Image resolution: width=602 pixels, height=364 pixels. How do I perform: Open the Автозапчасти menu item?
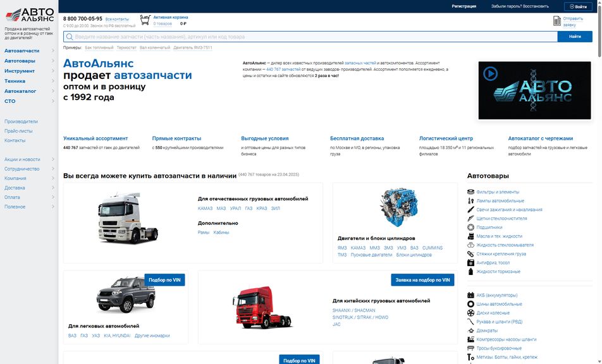(x=22, y=51)
